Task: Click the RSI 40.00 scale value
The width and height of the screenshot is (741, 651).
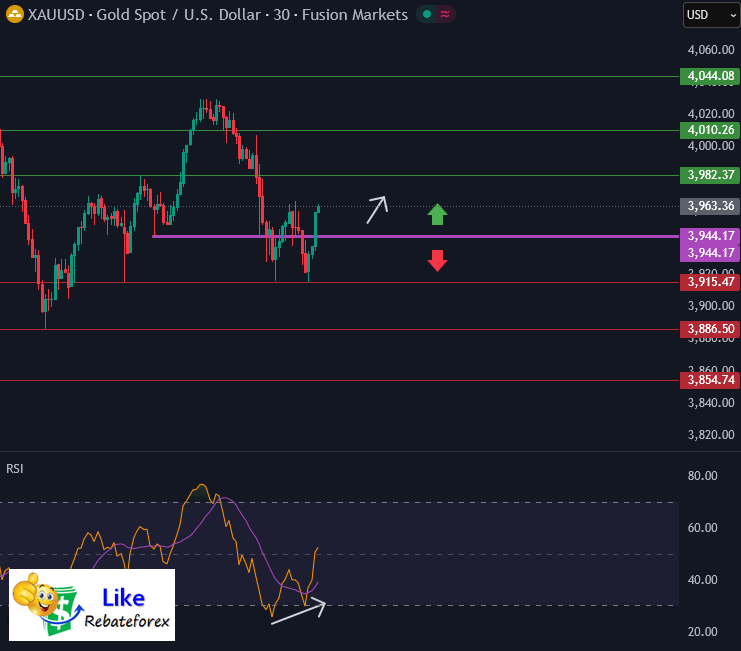Action: 702,580
